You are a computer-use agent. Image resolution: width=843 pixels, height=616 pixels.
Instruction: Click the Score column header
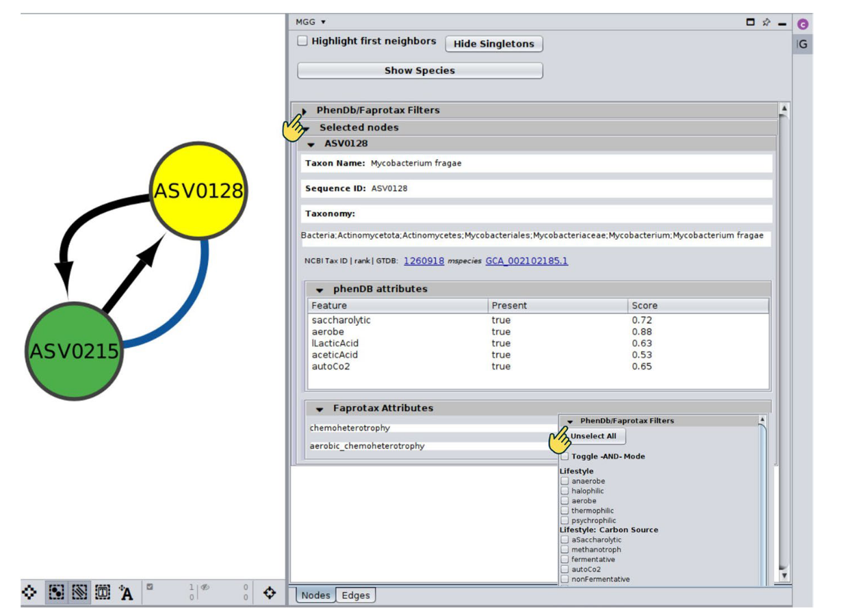coord(645,306)
